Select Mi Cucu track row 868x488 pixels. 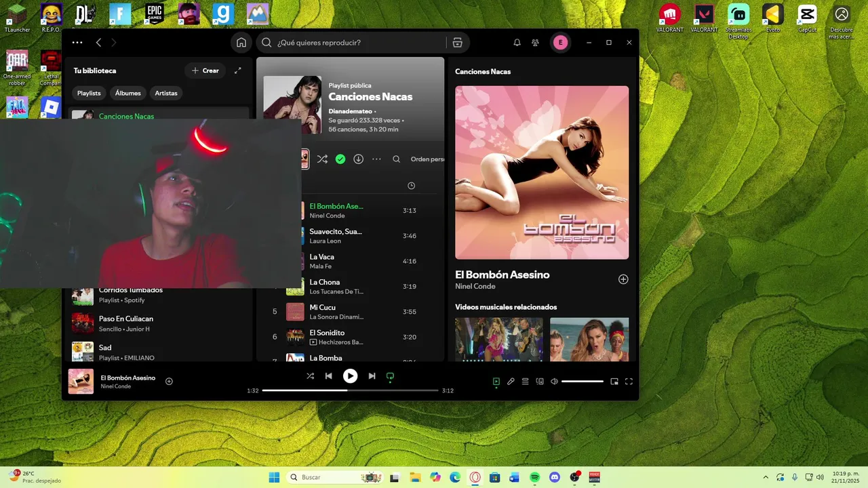pyautogui.click(x=350, y=312)
